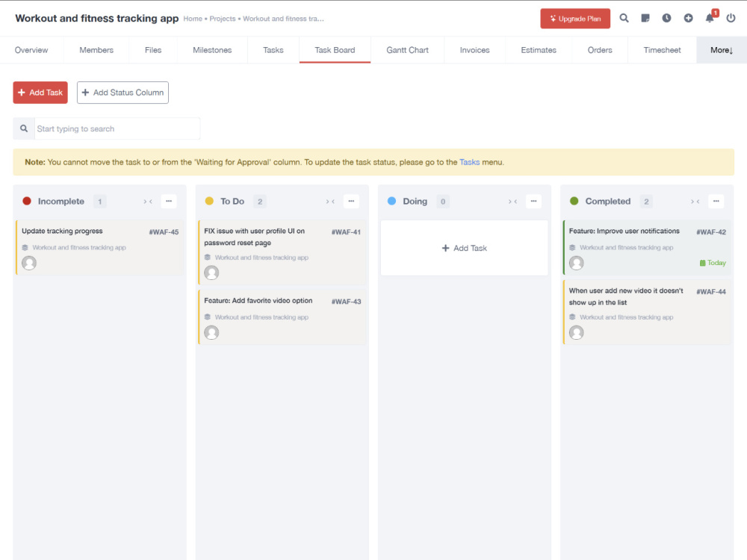
Task: Open the Timesheet tab
Action: tap(662, 50)
